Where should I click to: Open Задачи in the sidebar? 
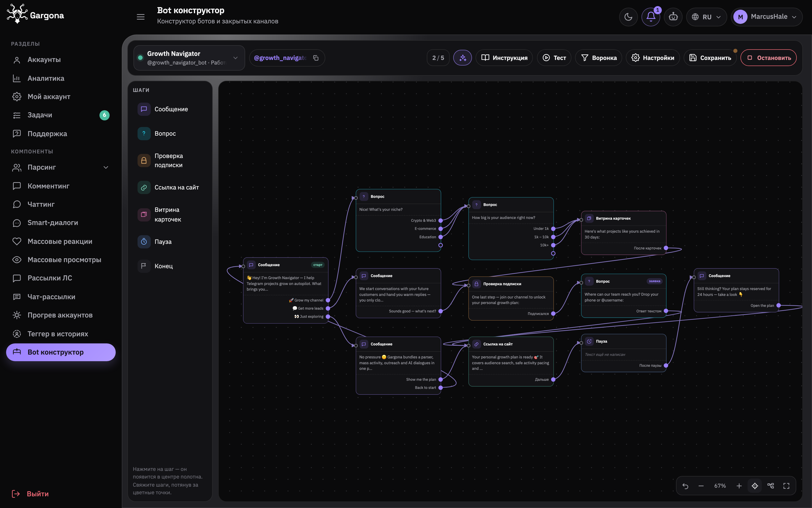pos(61,115)
